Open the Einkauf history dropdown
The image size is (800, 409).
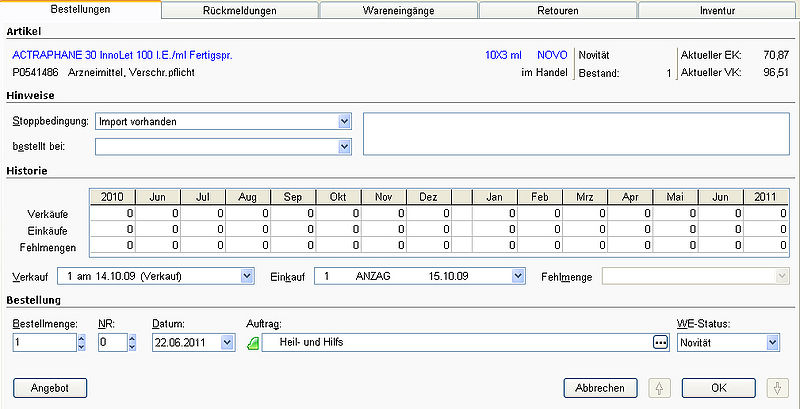coord(518,276)
